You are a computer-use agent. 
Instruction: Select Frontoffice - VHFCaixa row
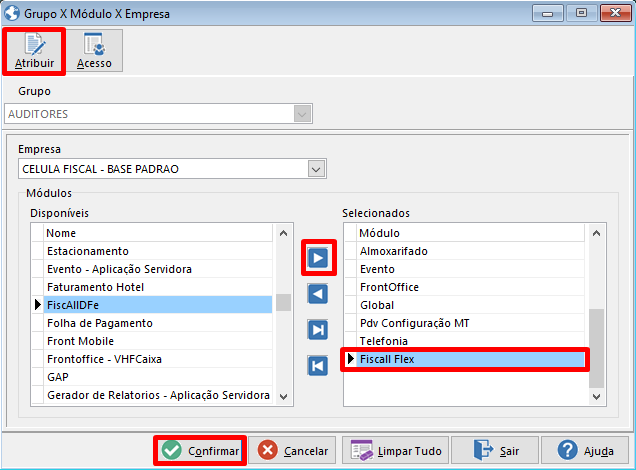click(158, 359)
